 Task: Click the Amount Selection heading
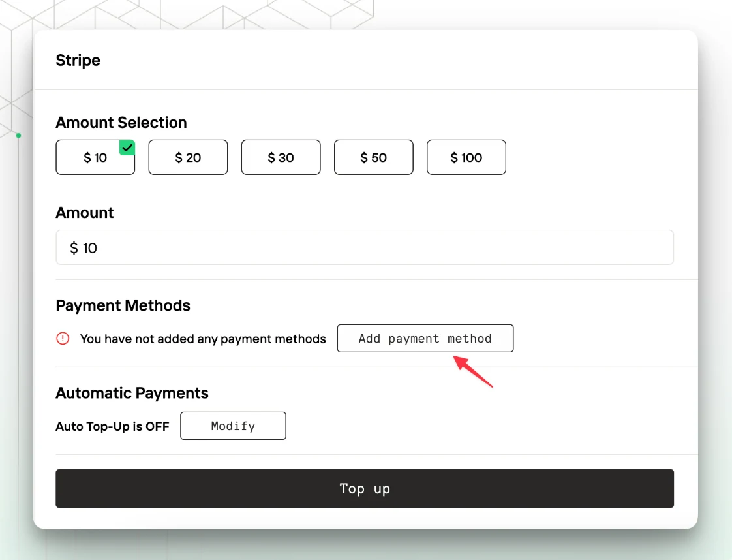121,122
